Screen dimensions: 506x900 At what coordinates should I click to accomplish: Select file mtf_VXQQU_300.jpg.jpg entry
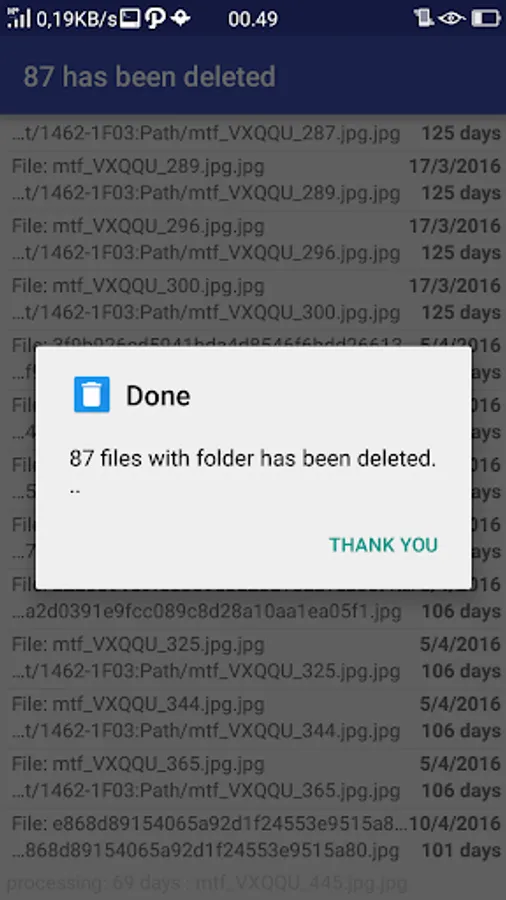[253, 300]
